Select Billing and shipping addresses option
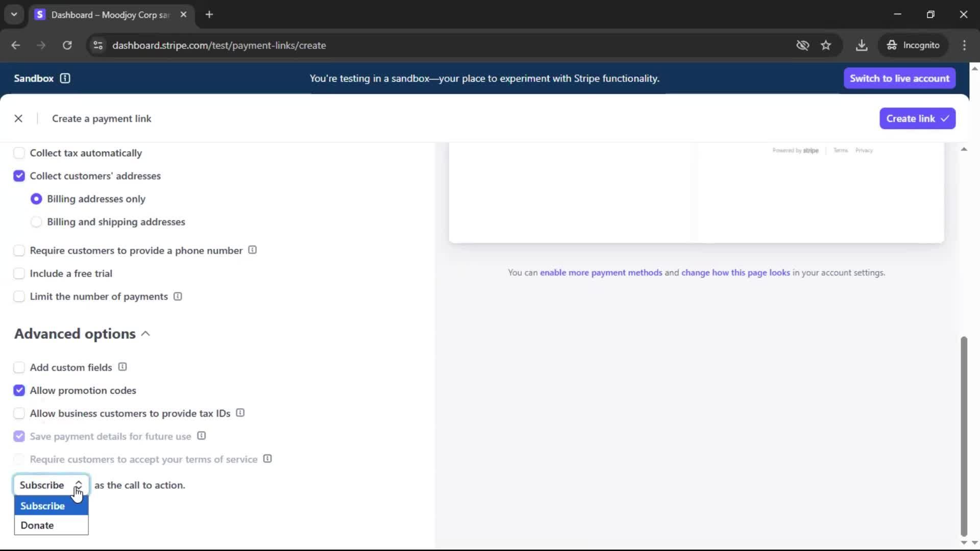 (36, 222)
